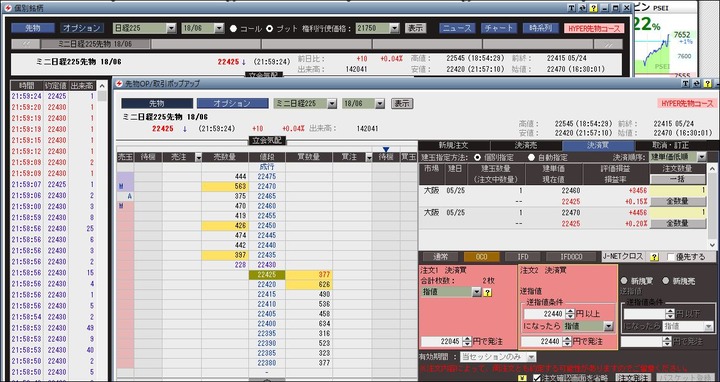Click the yellow ¥ icon near 注文確認画面を省略
Viewport: 720px width, 382px height.
522,378
